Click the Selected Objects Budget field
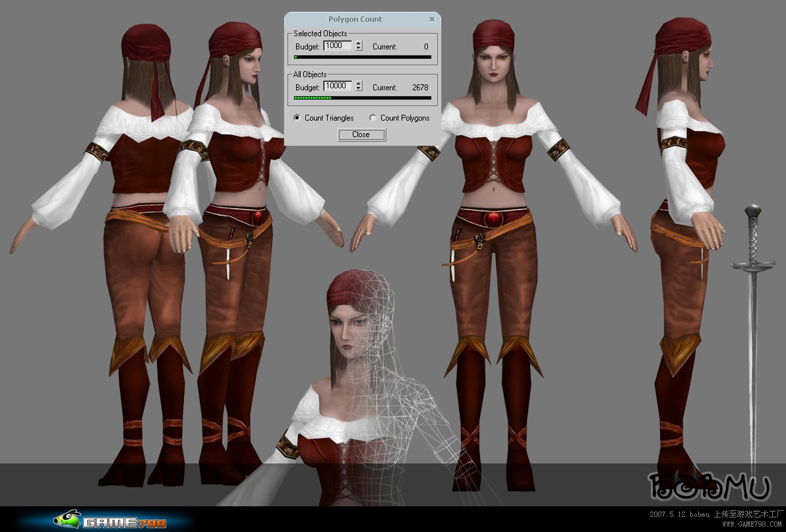The height and width of the screenshot is (532, 786). 338,46
